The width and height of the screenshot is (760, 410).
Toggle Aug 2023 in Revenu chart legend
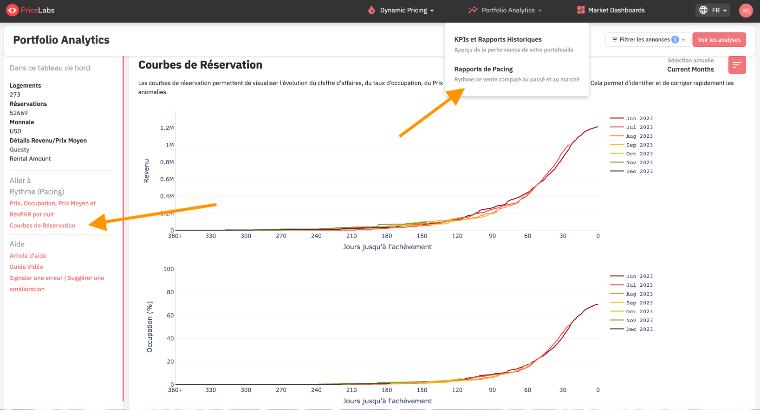pyautogui.click(x=632, y=136)
